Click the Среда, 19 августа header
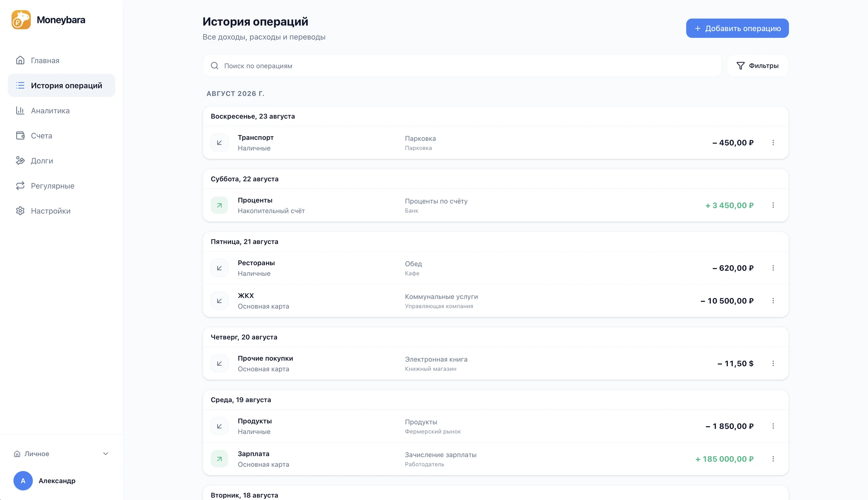 241,400
